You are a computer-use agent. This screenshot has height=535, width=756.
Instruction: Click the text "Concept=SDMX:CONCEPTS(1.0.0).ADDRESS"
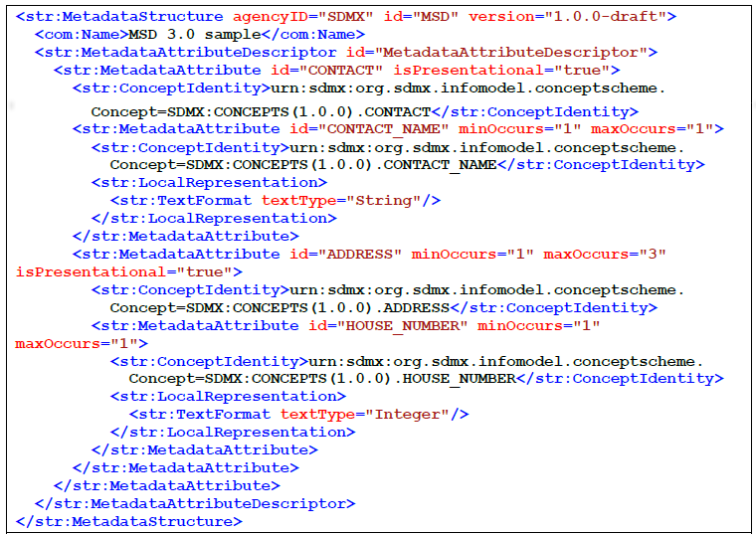coord(280,308)
